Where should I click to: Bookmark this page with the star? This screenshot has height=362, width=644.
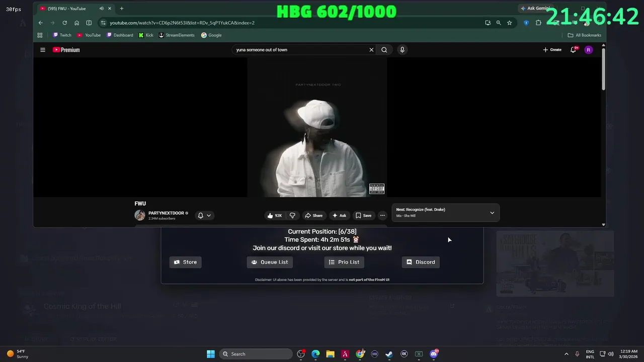click(510, 23)
